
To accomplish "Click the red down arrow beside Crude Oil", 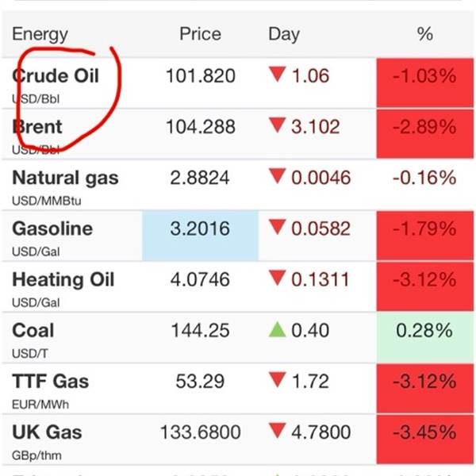I will (277, 75).
